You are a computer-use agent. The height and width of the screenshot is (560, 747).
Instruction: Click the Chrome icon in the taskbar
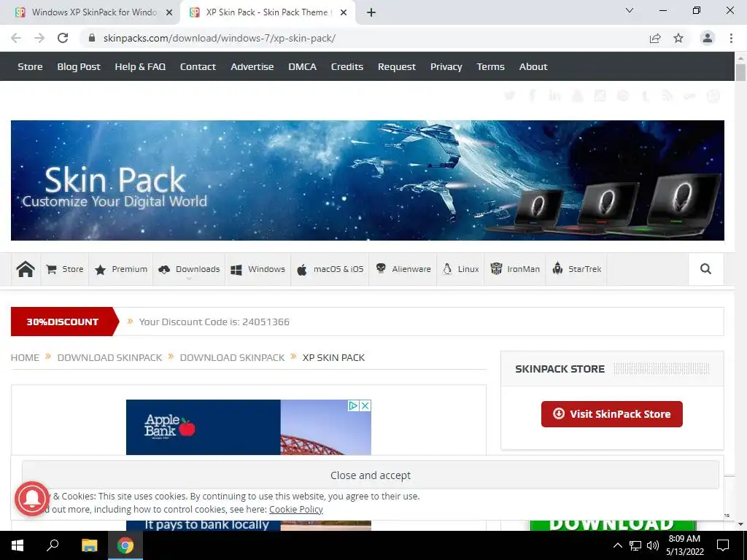(125, 545)
